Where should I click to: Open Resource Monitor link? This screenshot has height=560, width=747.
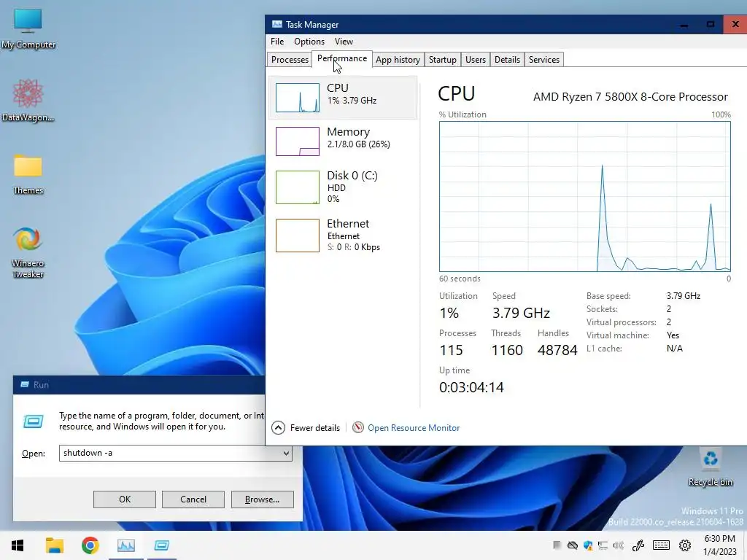click(x=414, y=427)
